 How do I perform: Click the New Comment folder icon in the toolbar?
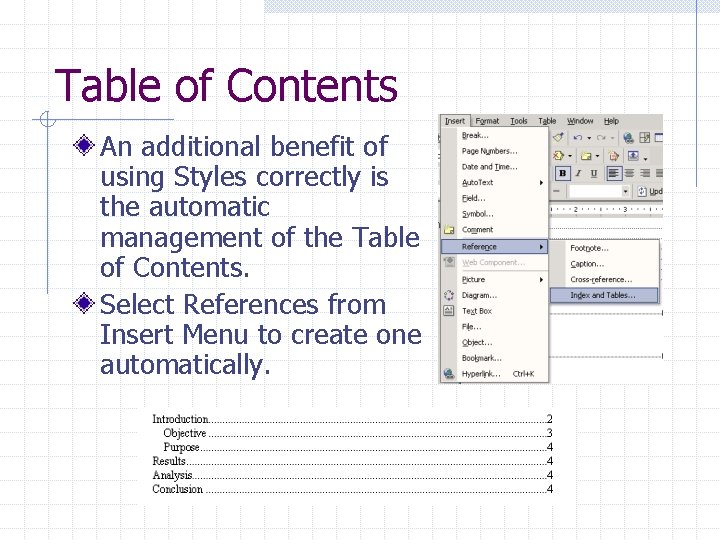click(586, 156)
